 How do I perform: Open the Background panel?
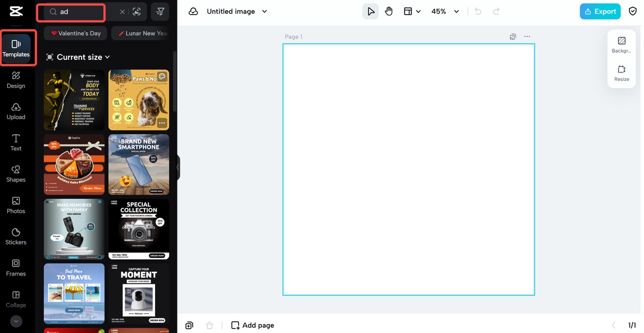coord(621,45)
